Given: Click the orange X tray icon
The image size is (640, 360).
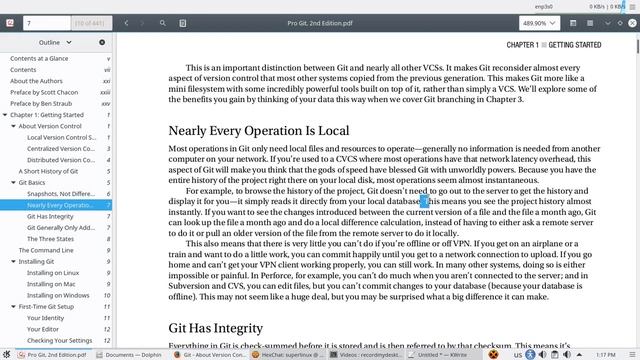Looking at the screenshot, I should coord(493,354).
